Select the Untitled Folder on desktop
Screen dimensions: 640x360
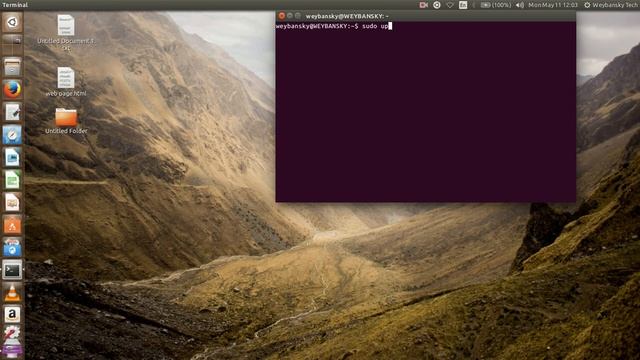tap(66, 121)
